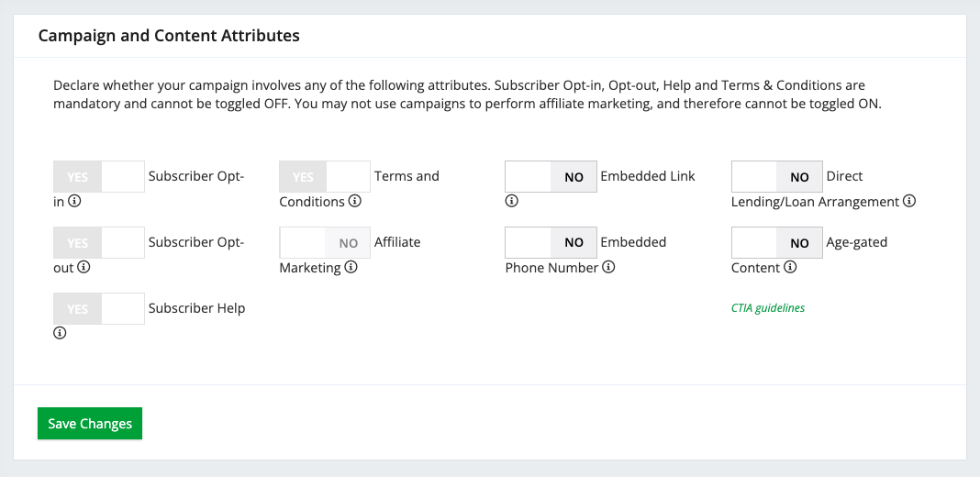Click the Subscriber Opt-in YES toggle

tap(99, 176)
